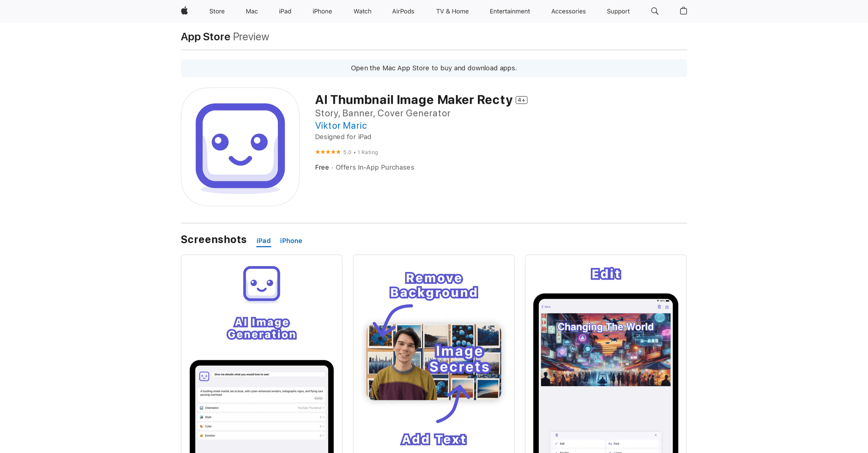Image resolution: width=868 pixels, height=453 pixels.
Task: Open developer Viktor Maric's page
Action: (341, 125)
